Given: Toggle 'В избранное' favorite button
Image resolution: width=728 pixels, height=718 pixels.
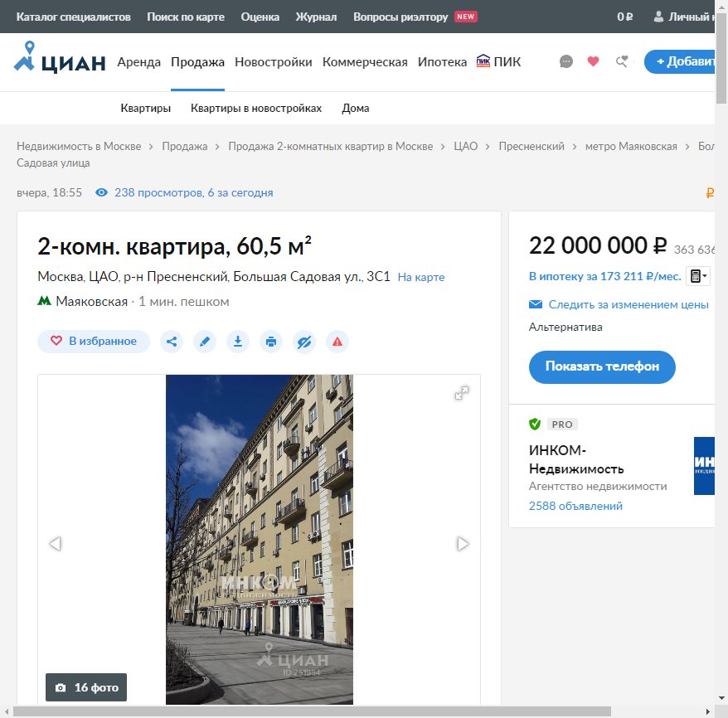Looking at the screenshot, I should 94,342.
